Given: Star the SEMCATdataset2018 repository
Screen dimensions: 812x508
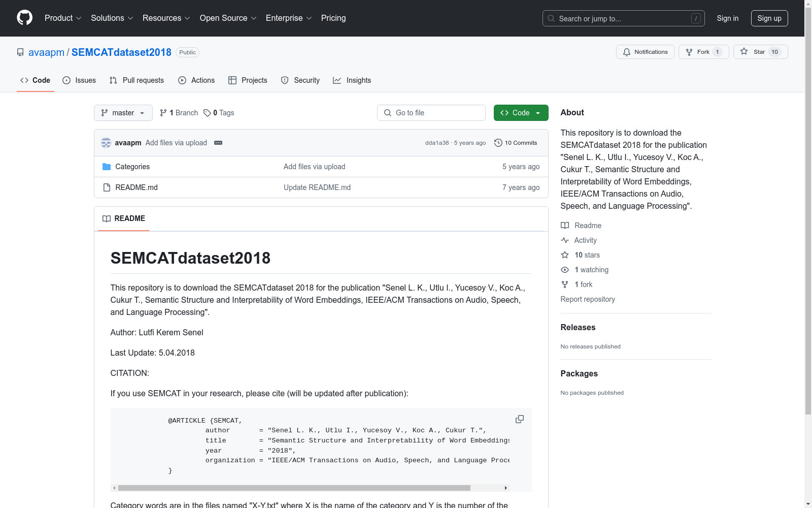Looking at the screenshot, I should pyautogui.click(x=761, y=52).
